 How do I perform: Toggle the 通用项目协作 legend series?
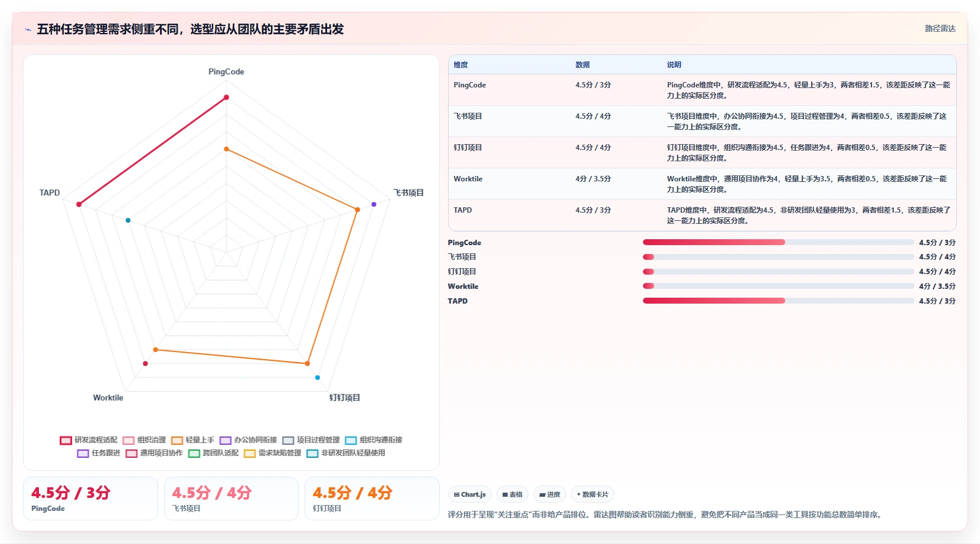coord(154,453)
